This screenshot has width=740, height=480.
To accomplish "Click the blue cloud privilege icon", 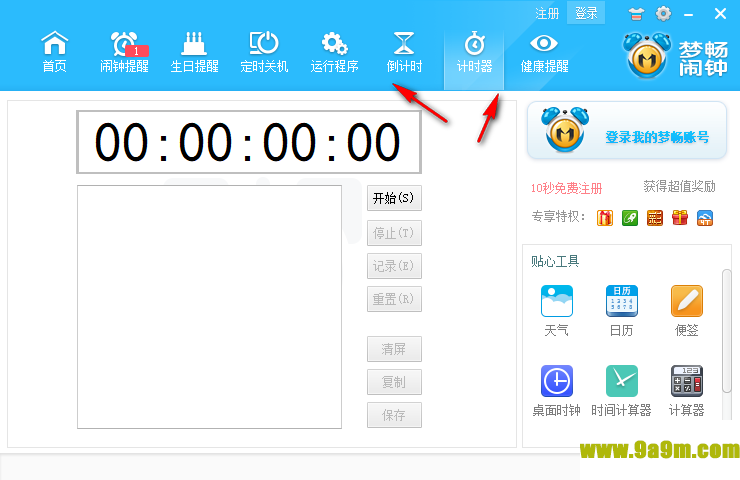I will [705, 218].
